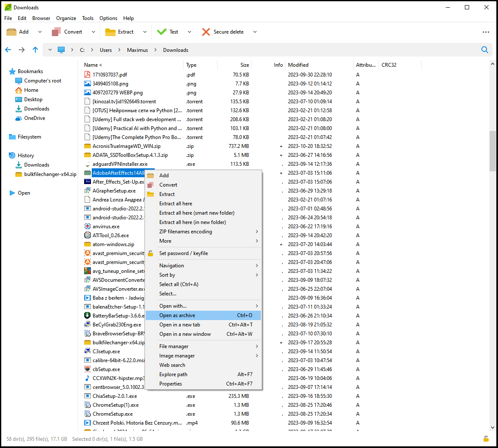Open search with the magnifier icon
Viewport: 498px width, 448px height.
point(485,50)
